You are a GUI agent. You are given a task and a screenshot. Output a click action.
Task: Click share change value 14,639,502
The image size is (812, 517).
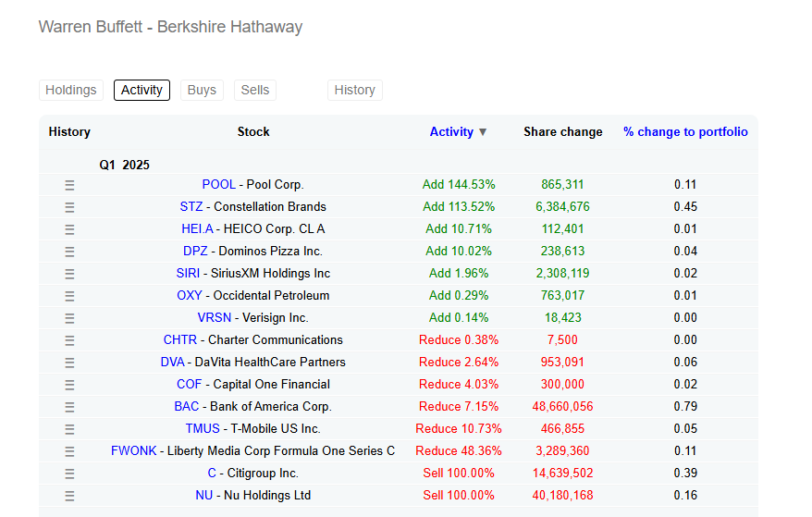coord(563,474)
